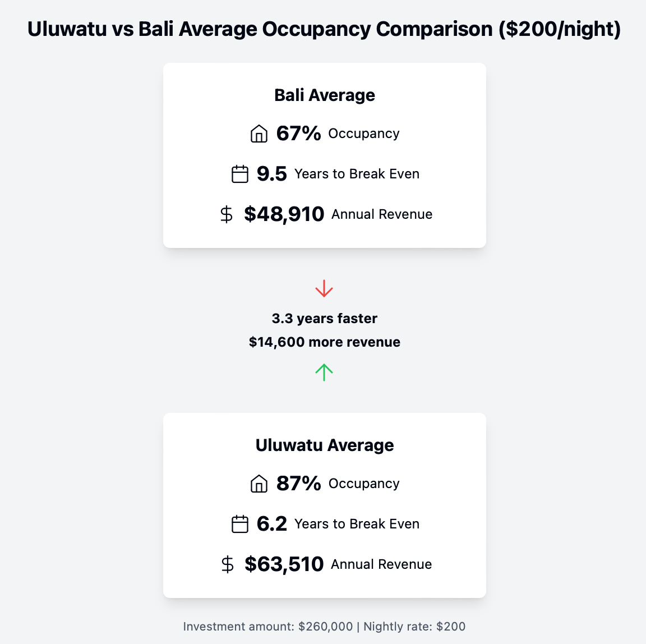Click the 67% occupancy value
Viewport: 646px width, 644px height.
(x=299, y=133)
